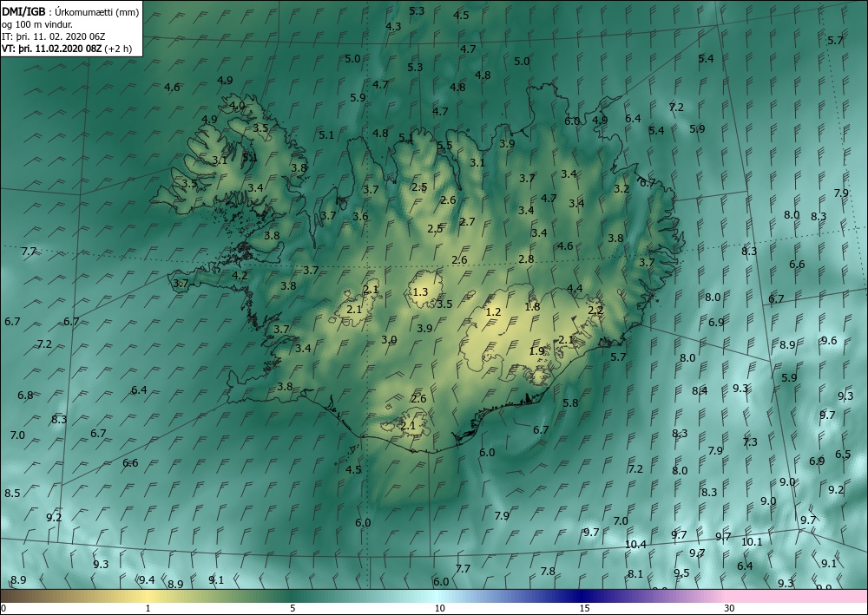Click the 6.8 value off the west coast
Image resolution: width=868 pixels, height=615 pixels.
[x=25, y=395]
